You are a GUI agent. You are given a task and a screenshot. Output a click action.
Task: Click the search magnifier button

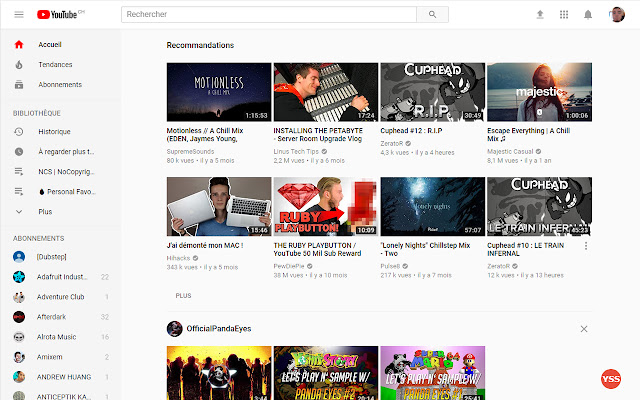pyautogui.click(x=432, y=14)
